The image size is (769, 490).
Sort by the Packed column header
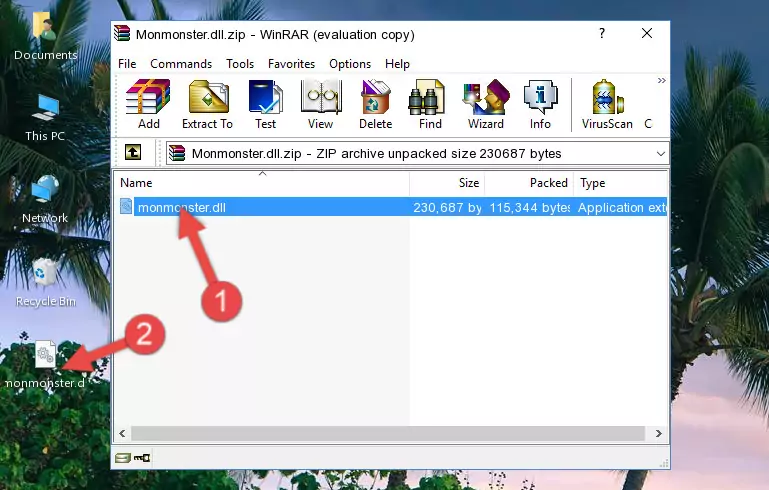click(x=529, y=183)
